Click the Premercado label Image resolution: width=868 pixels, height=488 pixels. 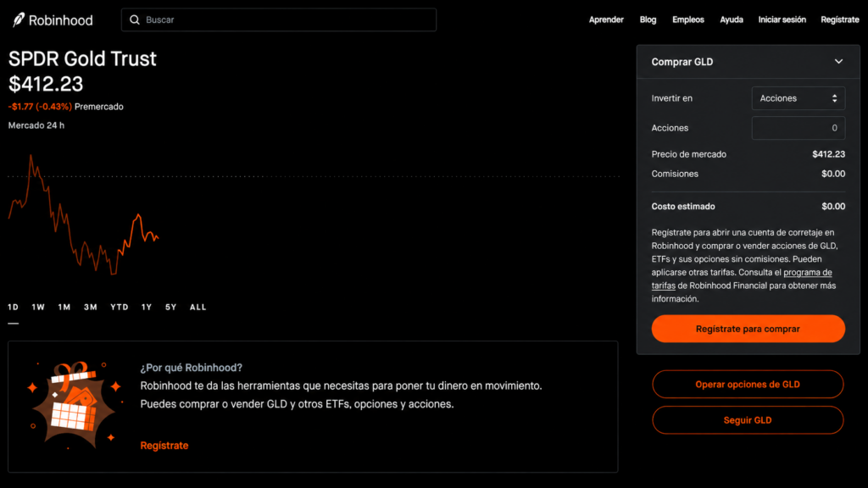point(99,107)
